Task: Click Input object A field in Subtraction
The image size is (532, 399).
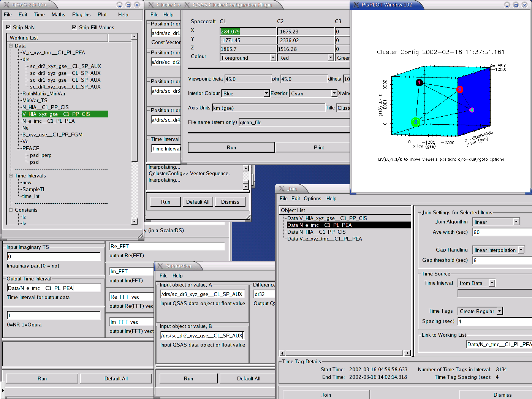Action: (202, 294)
